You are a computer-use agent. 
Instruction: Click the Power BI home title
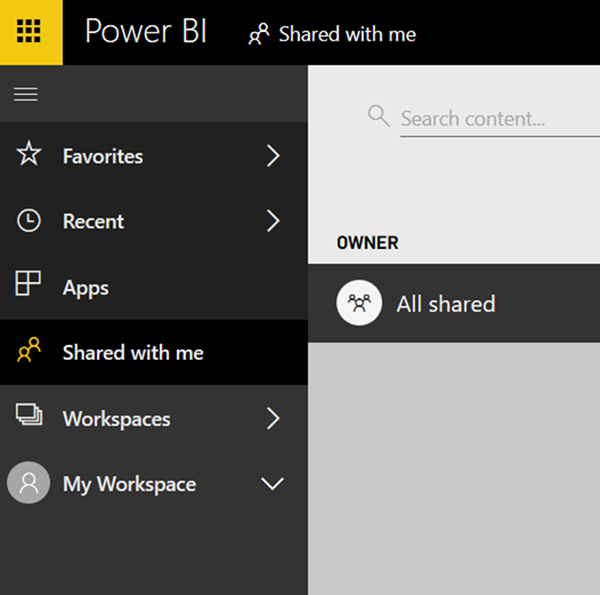pos(145,32)
